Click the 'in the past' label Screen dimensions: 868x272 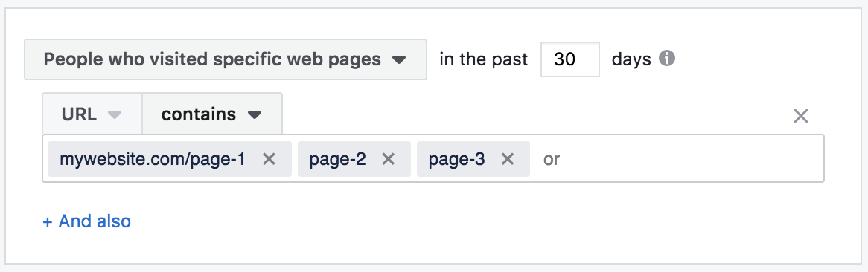[x=484, y=59]
